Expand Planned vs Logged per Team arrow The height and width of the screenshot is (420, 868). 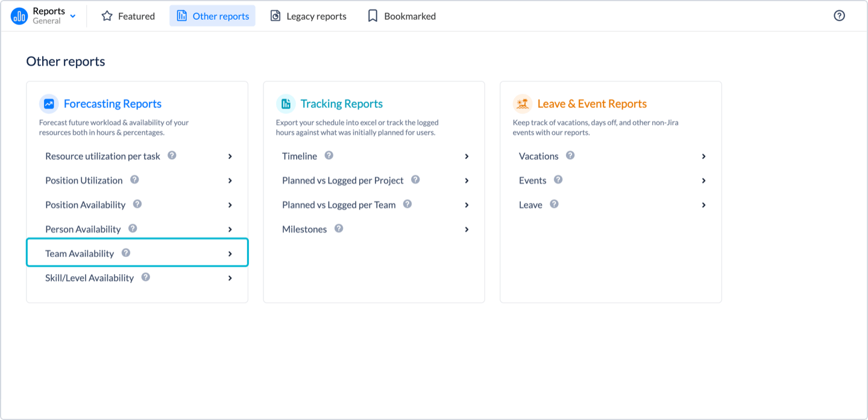467,205
